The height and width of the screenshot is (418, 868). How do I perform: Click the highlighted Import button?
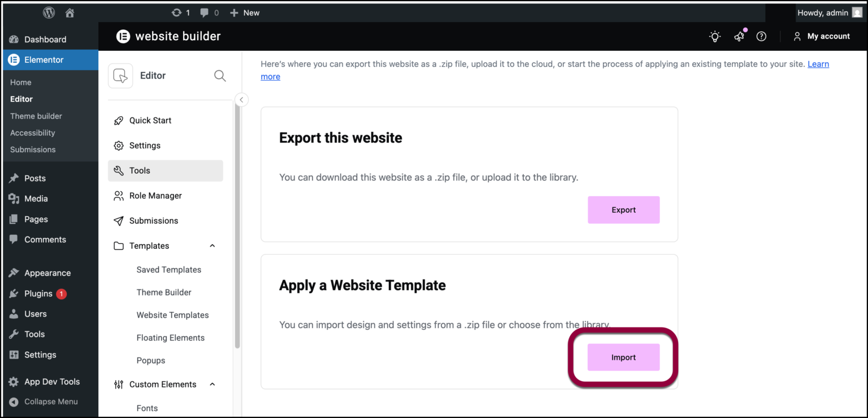pyautogui.click(x=623, y=357)
